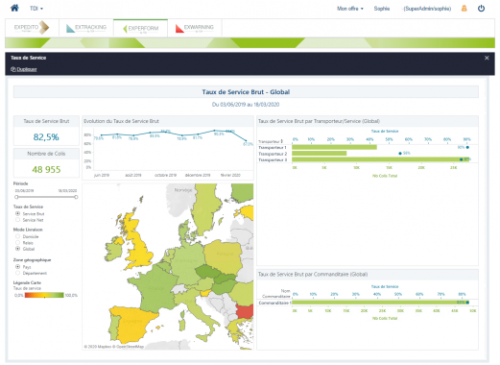Viewport: 500px width, 365px height.
Task: Click the Sophie user name
Action: tap(382, 8)
